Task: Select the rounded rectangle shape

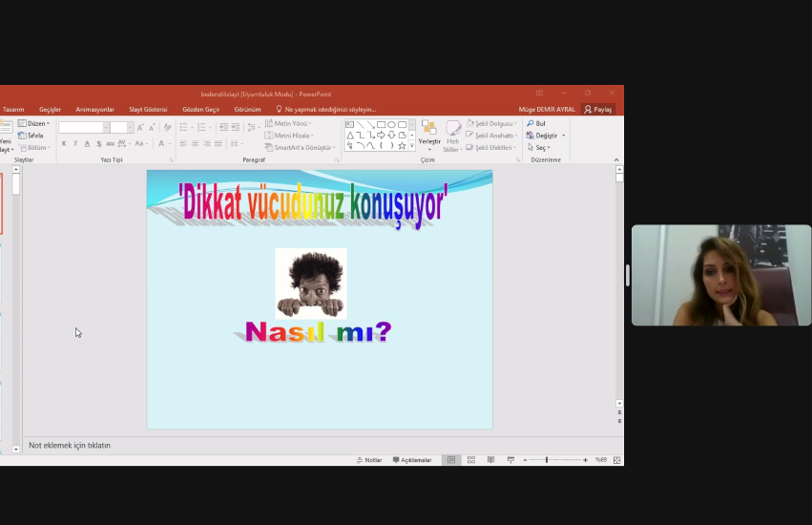Action: [x=403, y=124]
